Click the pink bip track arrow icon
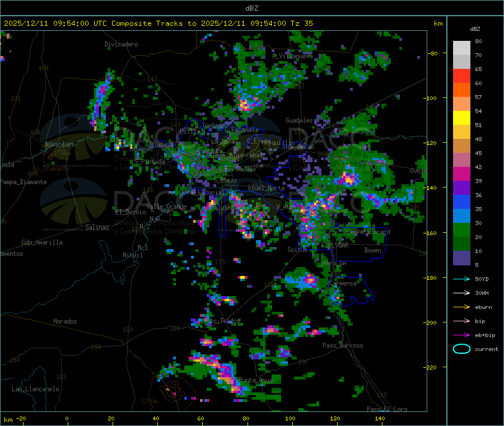 pyautogui.click(x=461, y=321)
